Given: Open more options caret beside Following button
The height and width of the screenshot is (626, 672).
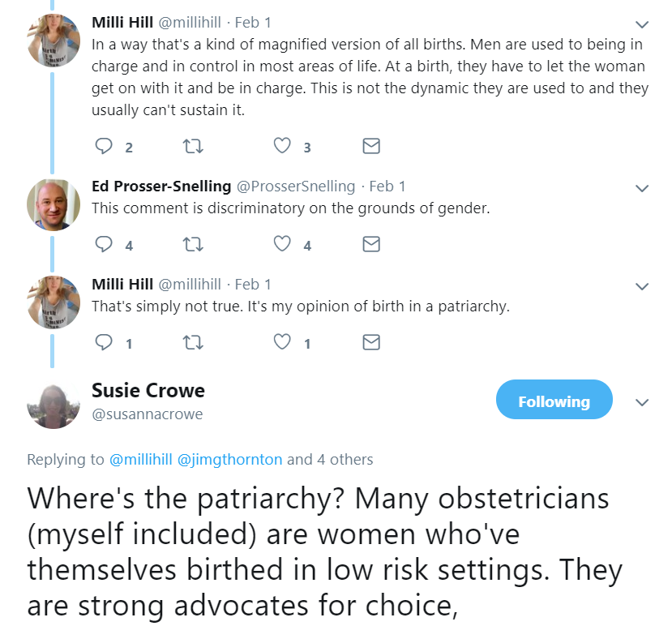Looking at the screenshot, I should click(642, 402).
